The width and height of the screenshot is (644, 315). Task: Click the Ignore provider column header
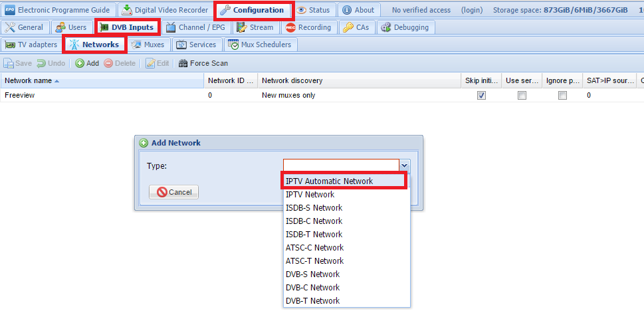pos(563,80)
